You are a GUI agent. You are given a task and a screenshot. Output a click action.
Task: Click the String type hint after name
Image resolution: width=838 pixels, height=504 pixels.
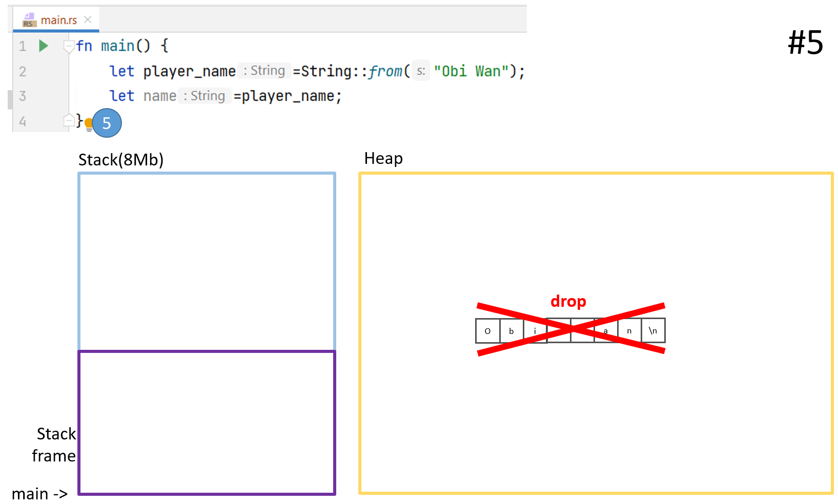[205, 96]
